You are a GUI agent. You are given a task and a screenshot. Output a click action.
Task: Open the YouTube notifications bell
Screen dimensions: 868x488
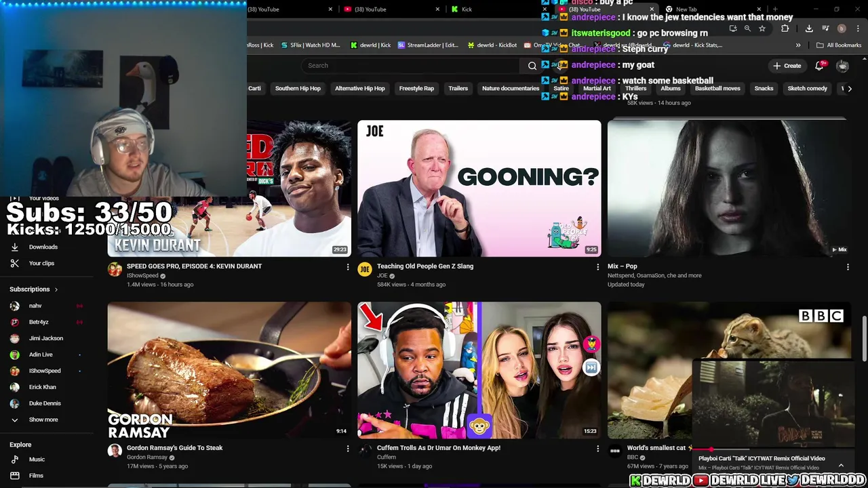click(x=819, y=66)
